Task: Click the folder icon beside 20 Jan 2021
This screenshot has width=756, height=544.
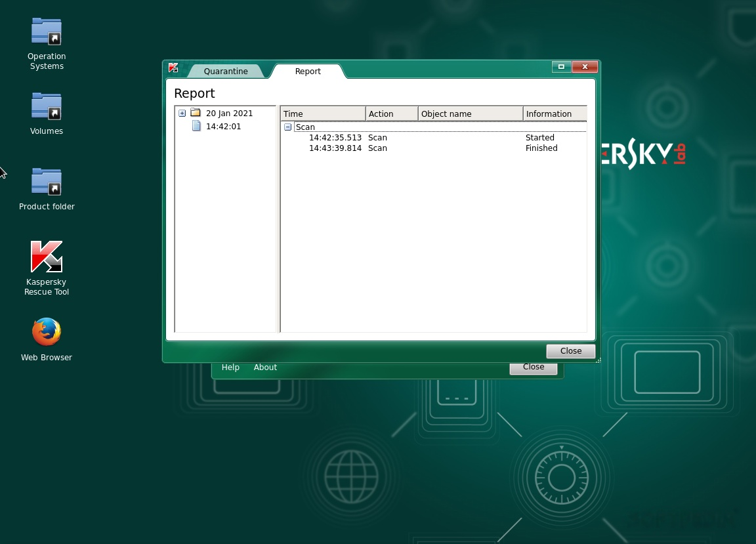Action: point(196,113)
